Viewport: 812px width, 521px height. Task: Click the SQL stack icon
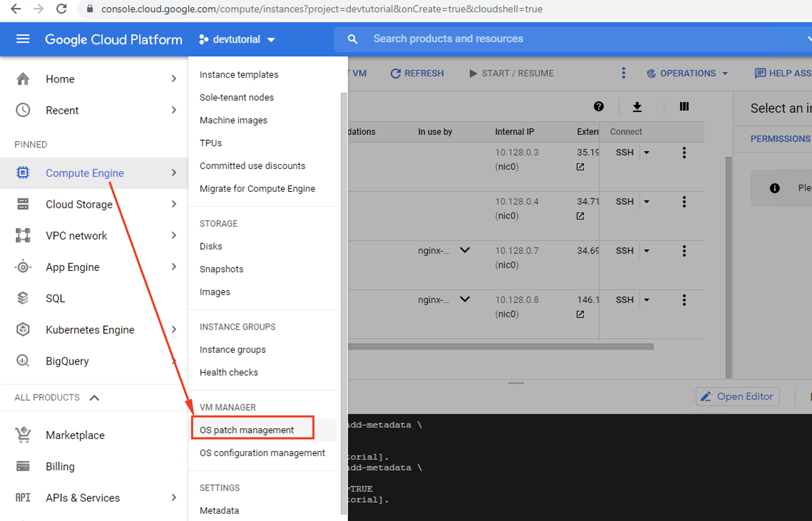(x=23, y=298)
